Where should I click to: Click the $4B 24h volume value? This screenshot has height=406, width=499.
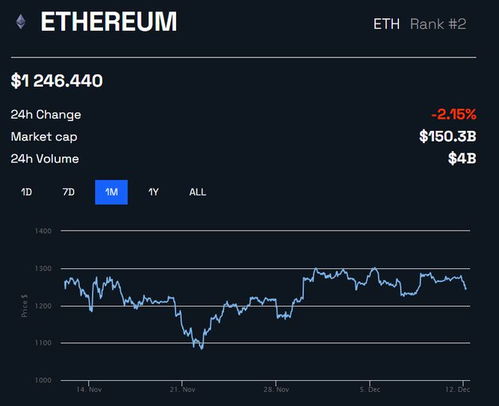tap(462, 158)
